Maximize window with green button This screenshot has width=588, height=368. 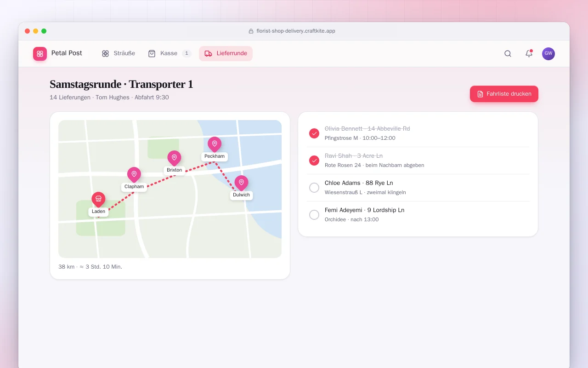44,31
